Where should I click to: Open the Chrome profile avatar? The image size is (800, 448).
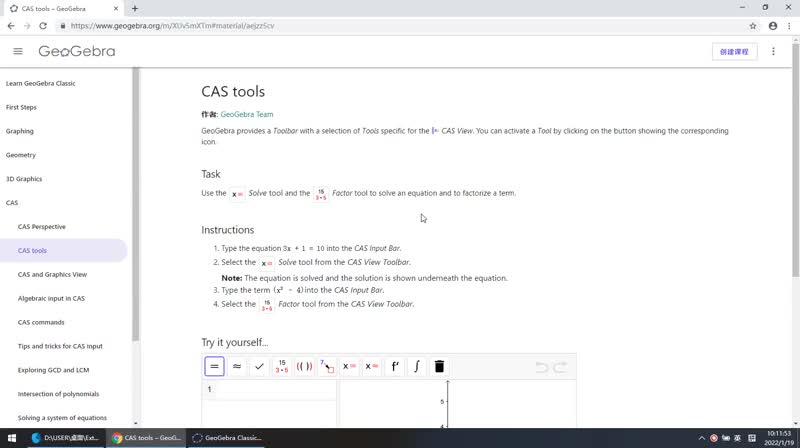(773, 26)
